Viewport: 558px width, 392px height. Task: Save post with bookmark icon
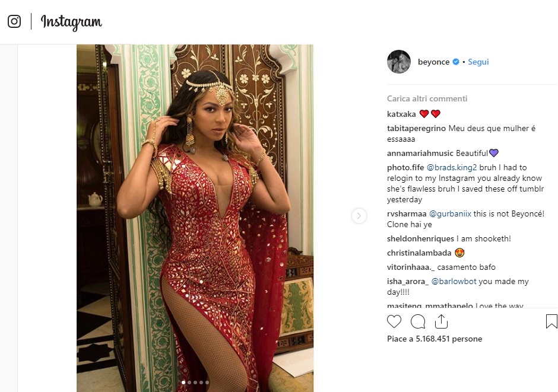(x=551, y=321)
